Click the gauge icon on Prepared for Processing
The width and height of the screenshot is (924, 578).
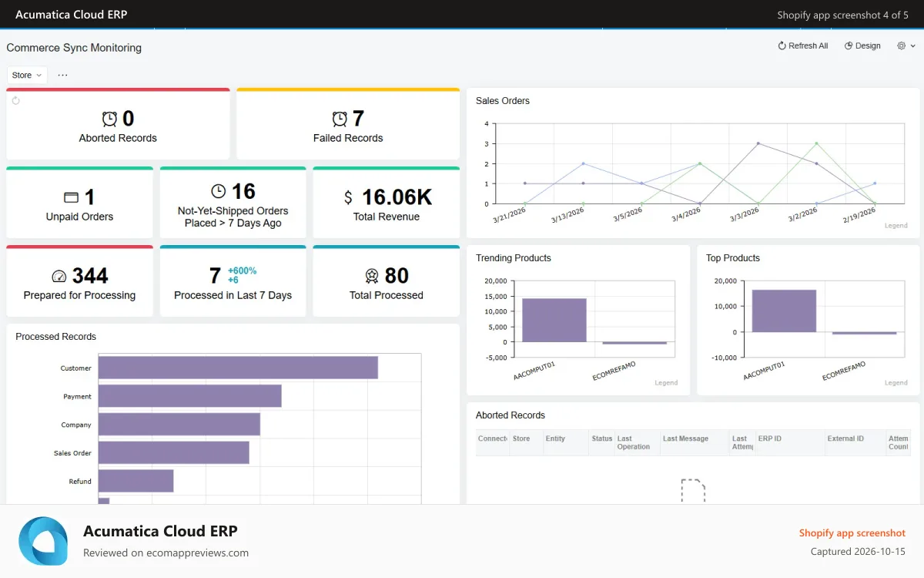point(59,277)
